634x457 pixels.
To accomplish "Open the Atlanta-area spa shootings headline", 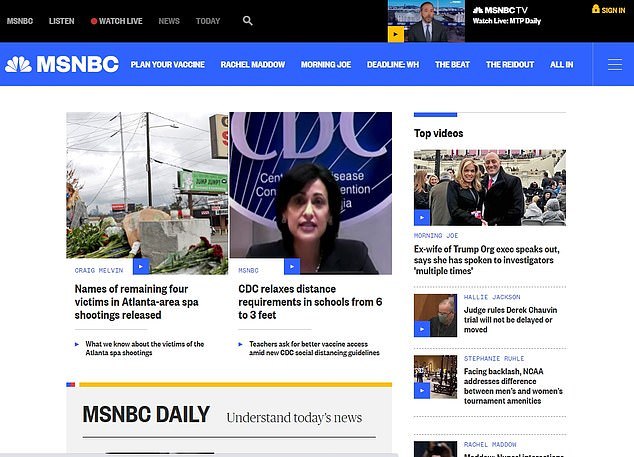I will [x=136, y=302].
